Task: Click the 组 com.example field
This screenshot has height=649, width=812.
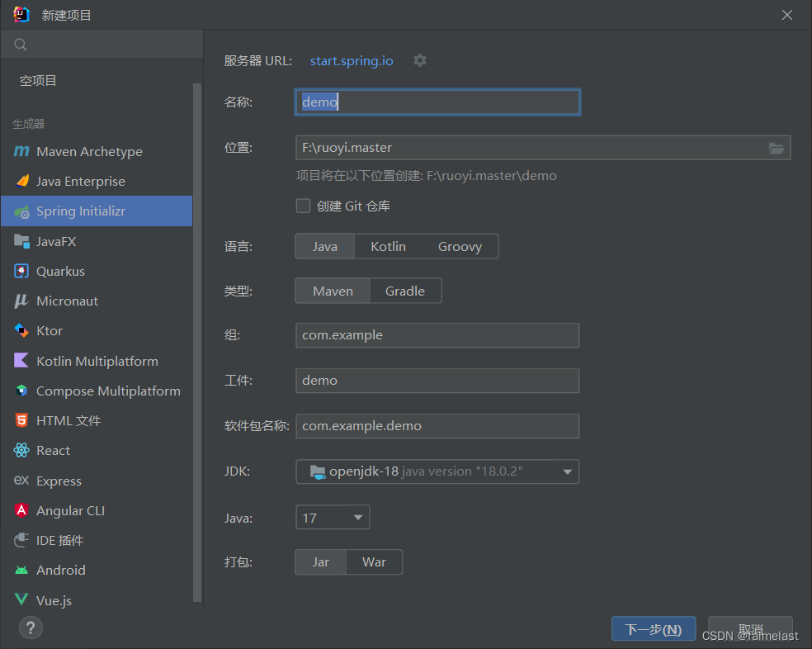Action: pos(437,335)
